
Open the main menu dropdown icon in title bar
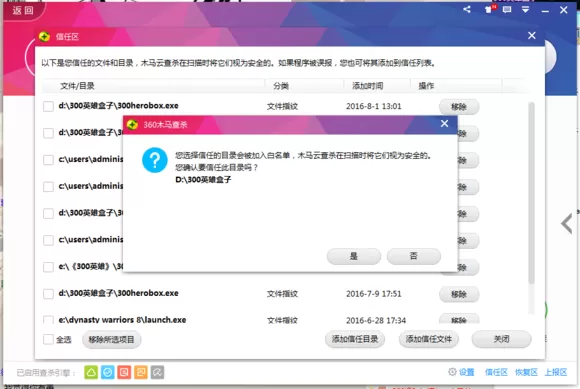coord(525,10)
